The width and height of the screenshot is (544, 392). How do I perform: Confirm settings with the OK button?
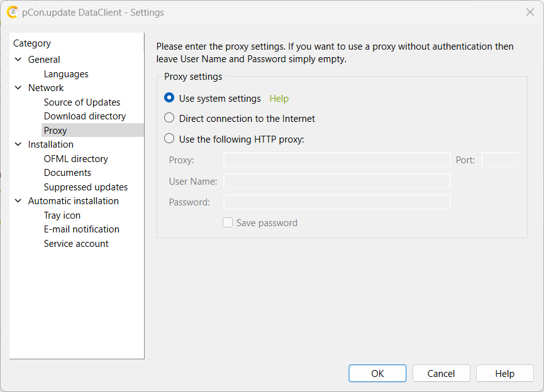click(x=377, y=373)
